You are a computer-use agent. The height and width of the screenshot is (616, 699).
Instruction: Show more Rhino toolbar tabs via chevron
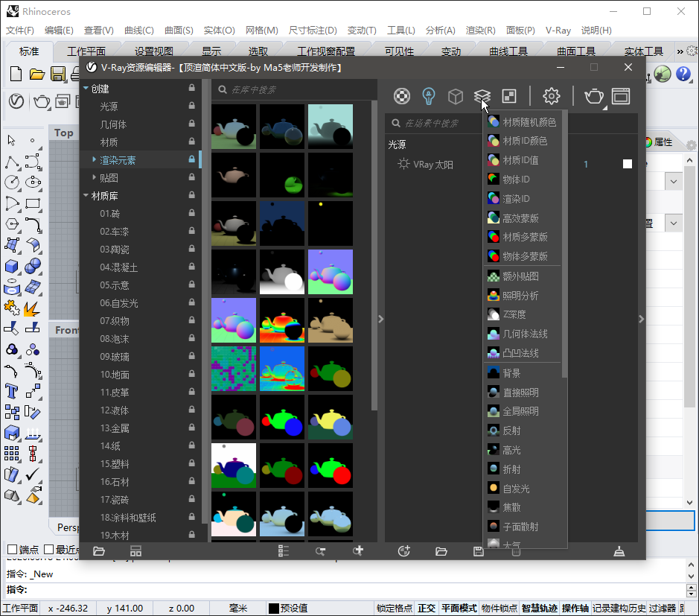(x=680, y=51)
